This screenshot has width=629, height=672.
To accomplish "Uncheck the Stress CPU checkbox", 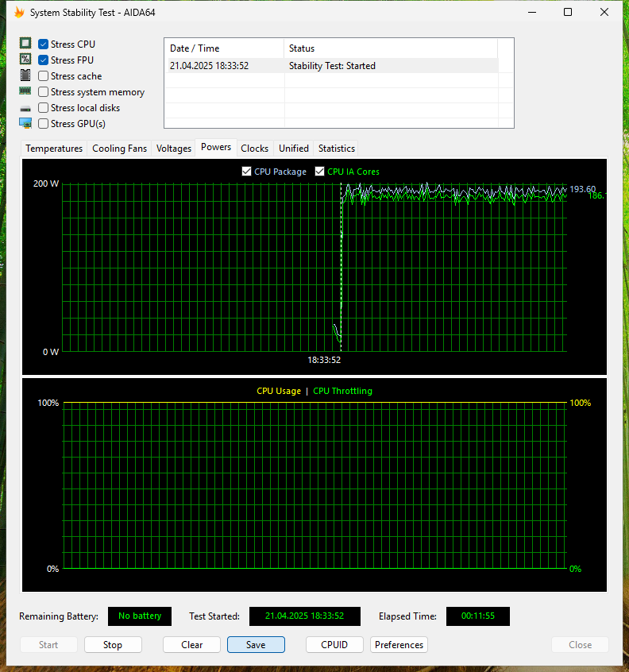I will pos(43,44).
